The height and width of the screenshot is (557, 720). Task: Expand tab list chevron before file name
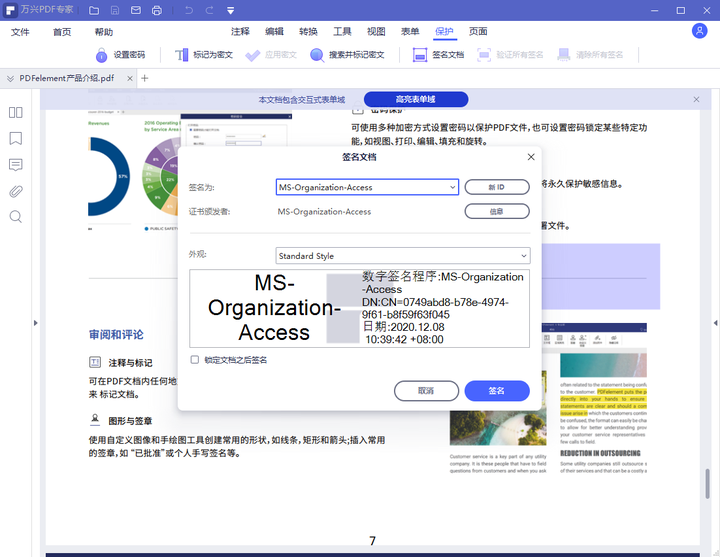(x=10, y=79)
